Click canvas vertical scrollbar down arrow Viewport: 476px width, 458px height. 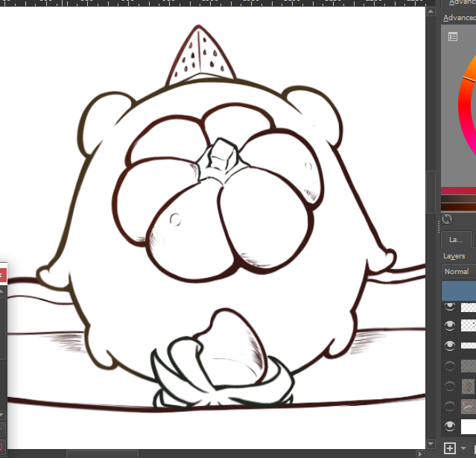[431, 444]
